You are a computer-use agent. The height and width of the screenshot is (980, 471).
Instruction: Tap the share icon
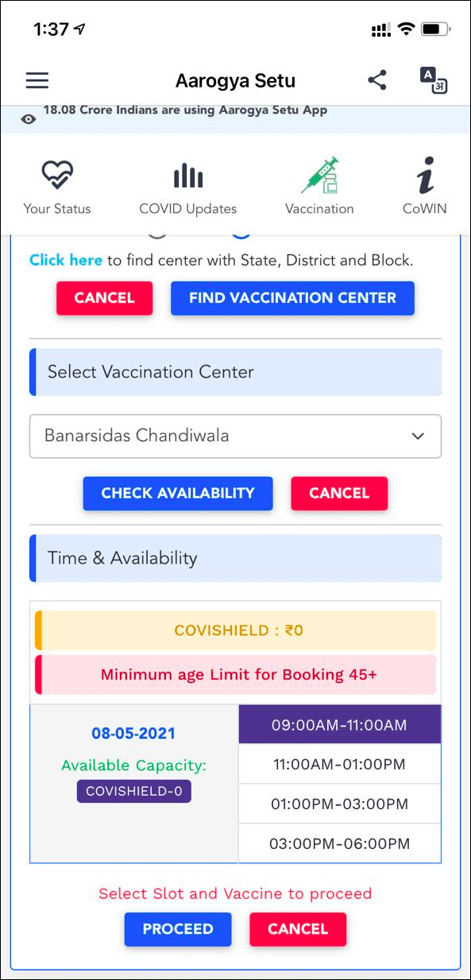pos(377,79)
